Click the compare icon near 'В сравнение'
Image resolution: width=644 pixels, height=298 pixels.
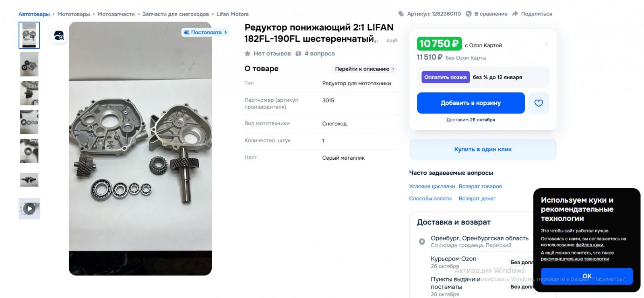(469, 14)
